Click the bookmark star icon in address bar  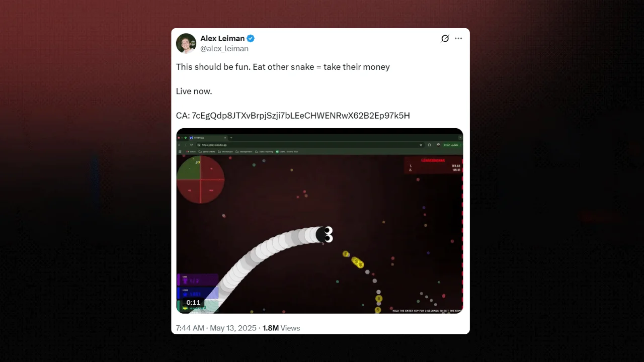pyautogui.click(x=421, y=145)
